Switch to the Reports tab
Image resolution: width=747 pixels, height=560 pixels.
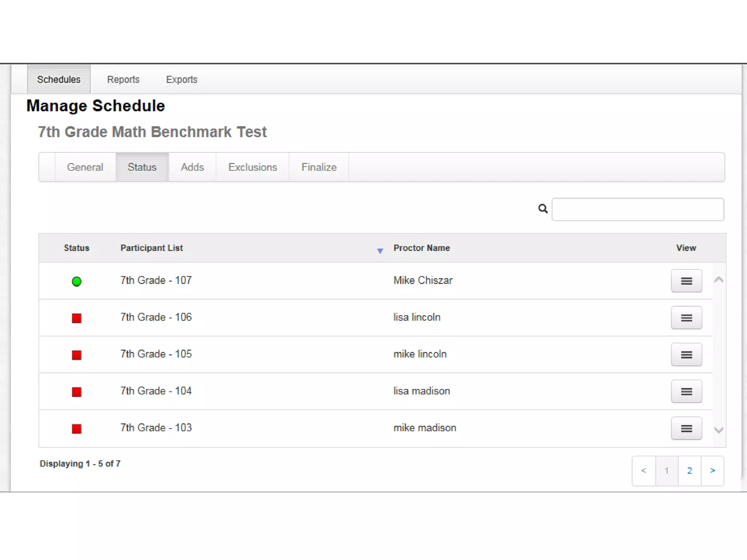(x=123, y=79)
